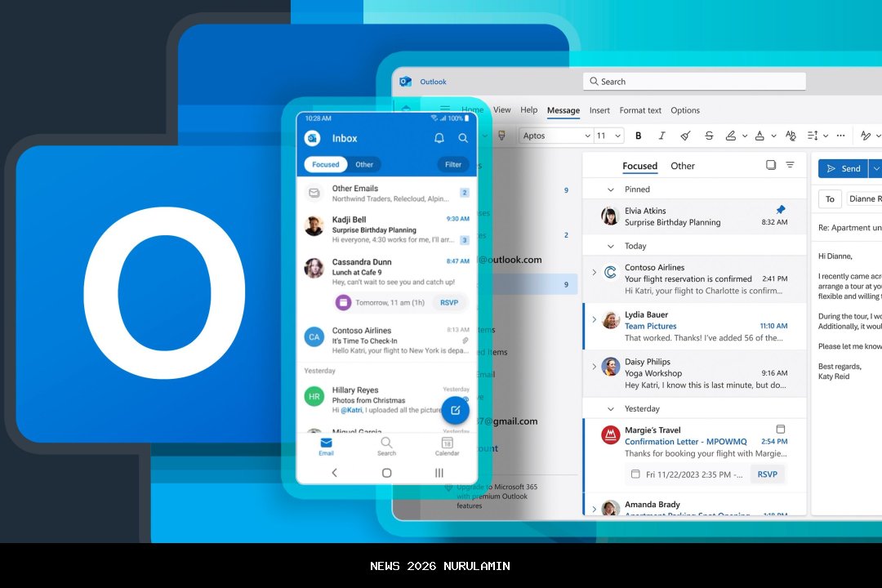Click the Italic formatting icon
The width and height of the screenshot is (882, 588).
click(661, 136)
